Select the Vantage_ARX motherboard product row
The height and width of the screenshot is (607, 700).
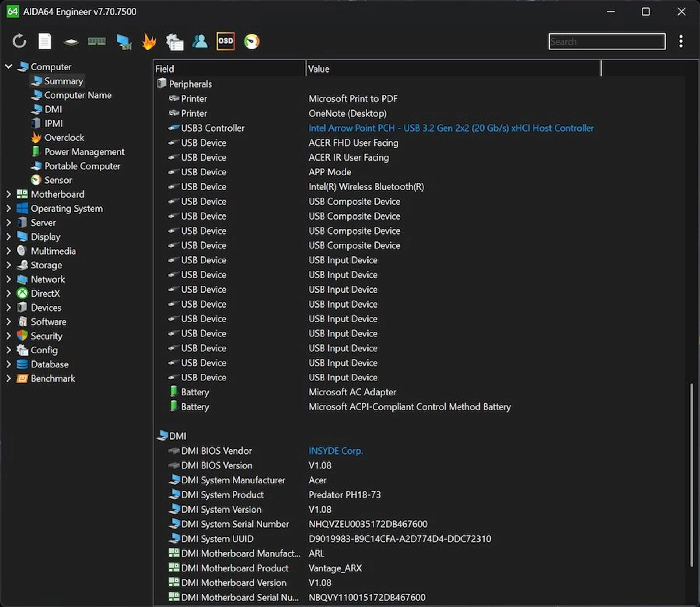419,568
